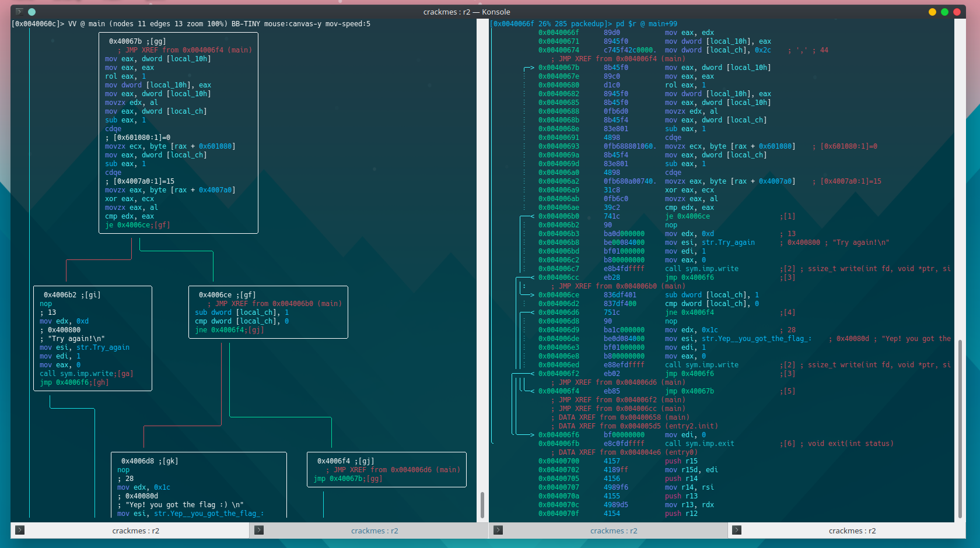Click the right pane's vertical scrollbar handle
Screen dimensions: 980x548
pos(960,428)
